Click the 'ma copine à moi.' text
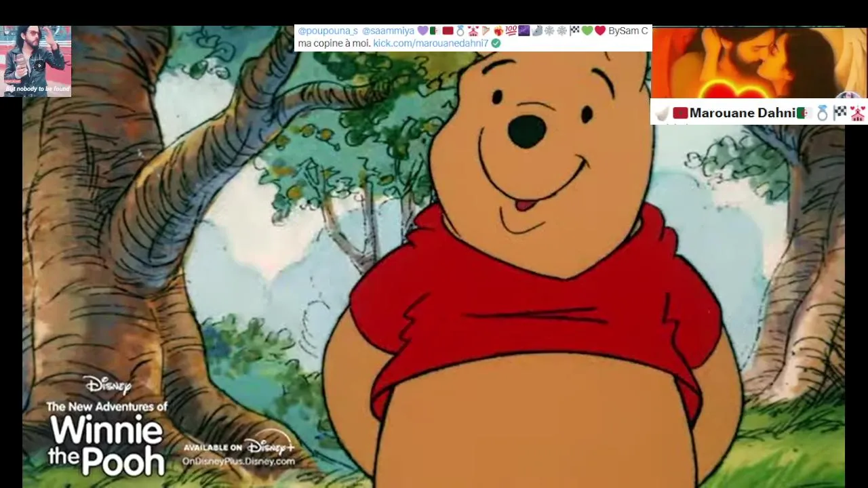This screenshot has height=488, width=868. tap(334, 43)
